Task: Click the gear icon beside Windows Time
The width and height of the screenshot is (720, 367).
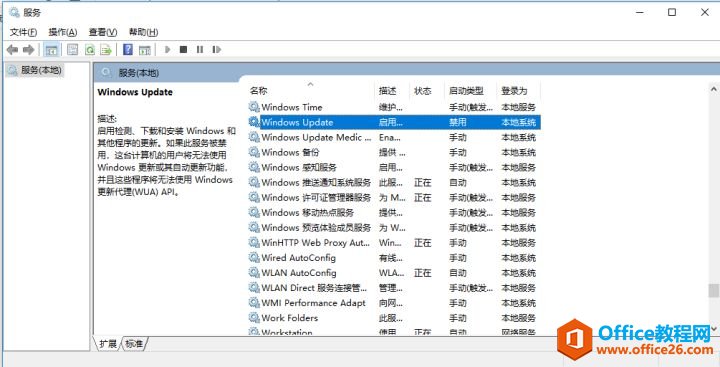Action: pos(254,107)
